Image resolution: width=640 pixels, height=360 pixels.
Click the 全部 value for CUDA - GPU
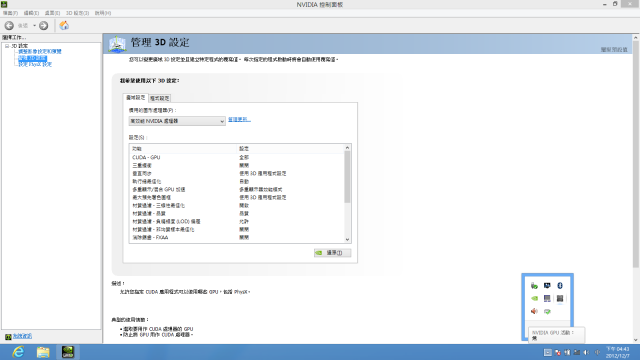coord(244,157)
